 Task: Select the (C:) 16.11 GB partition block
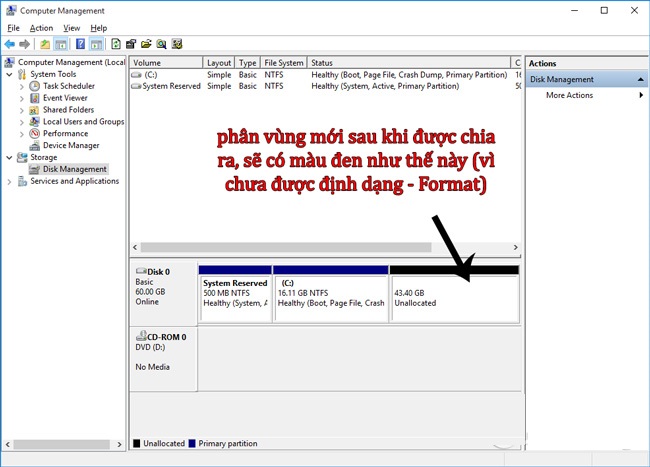click(x=330, y=297)
